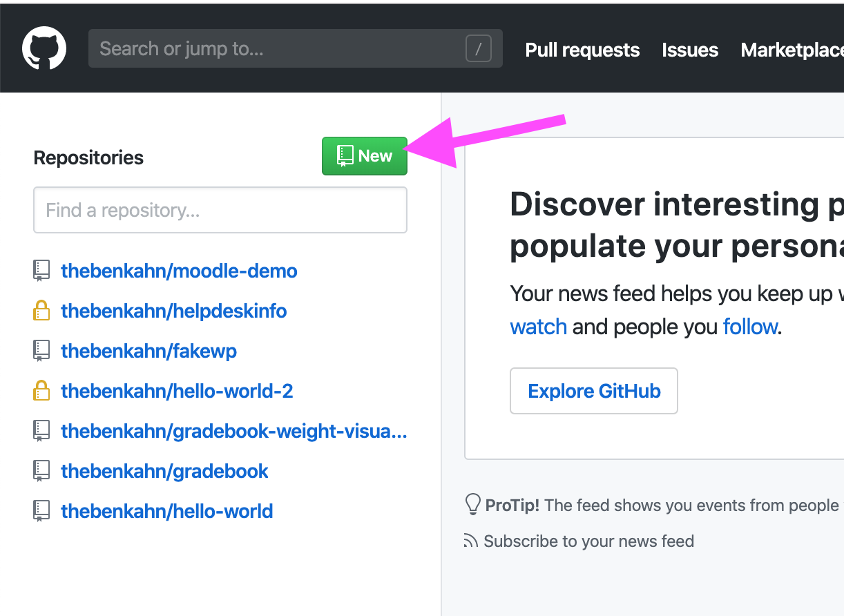Click the green New repository button
The image size is (844, 616).
pos(364,156)
